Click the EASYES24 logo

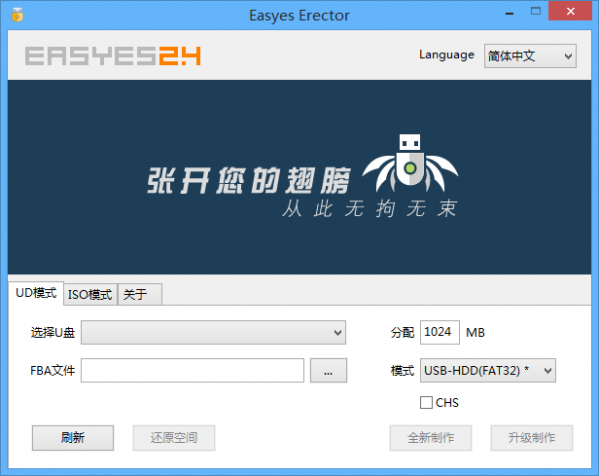113,56
